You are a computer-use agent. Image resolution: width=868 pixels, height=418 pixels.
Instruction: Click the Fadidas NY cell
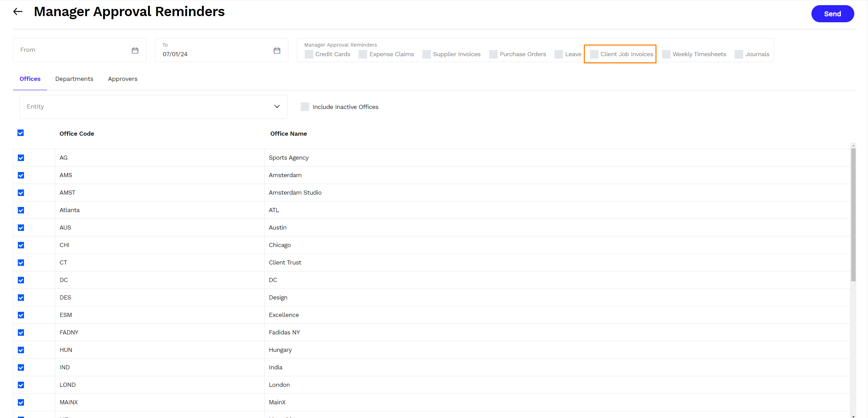[557, 332]
